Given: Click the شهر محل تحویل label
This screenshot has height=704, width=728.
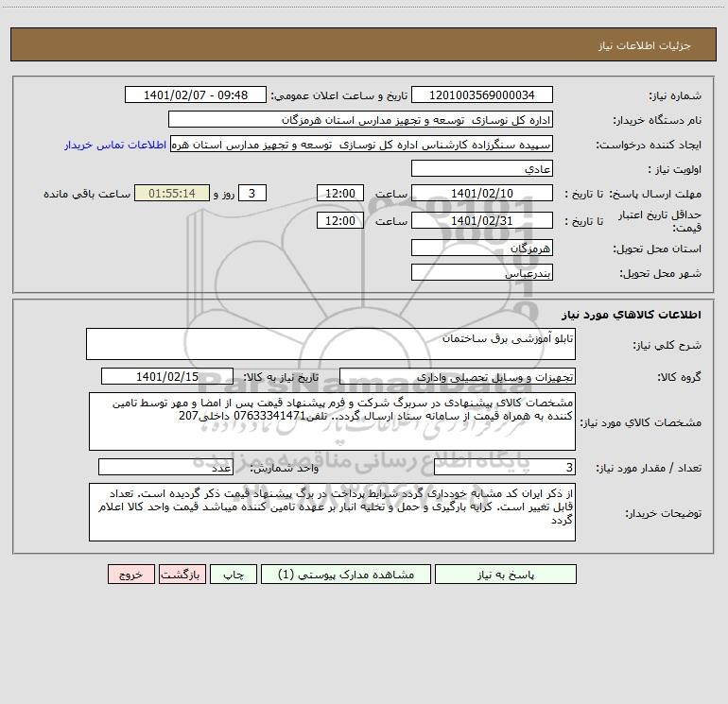Looking at the screenshot, I should [x=661, y=274].
